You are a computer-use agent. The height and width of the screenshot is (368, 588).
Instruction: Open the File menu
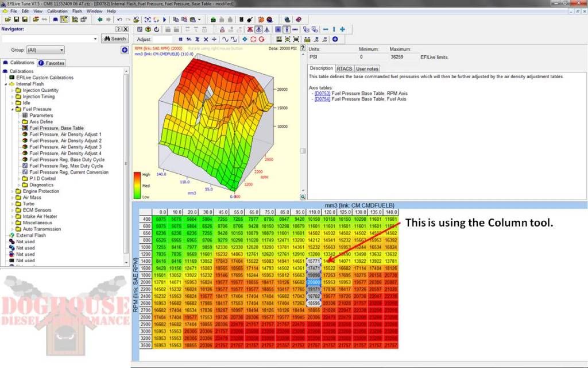(x=14, y=11)
